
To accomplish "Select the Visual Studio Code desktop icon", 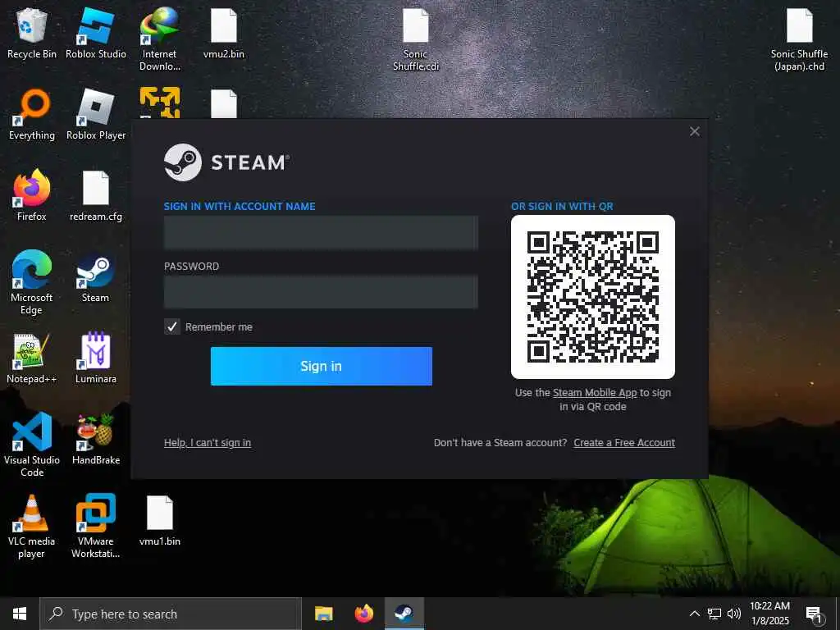I will pyautogui.click(x=32, y=445).
